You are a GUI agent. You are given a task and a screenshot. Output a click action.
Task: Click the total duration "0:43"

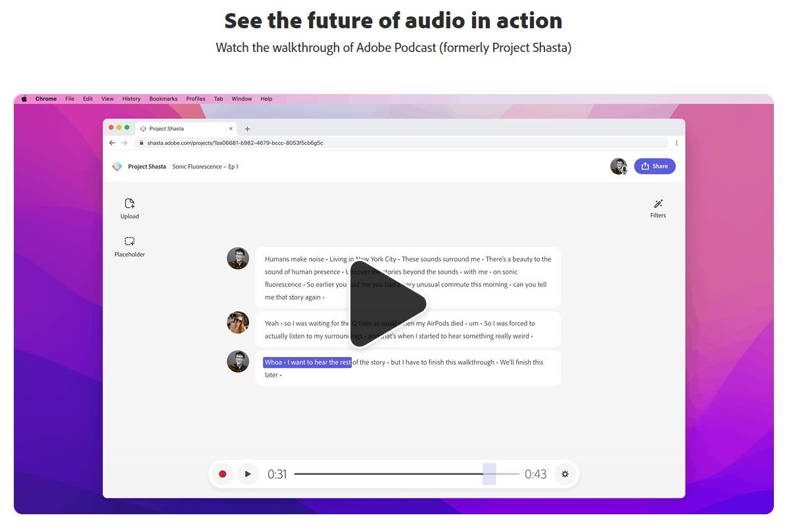pos(536,474)
